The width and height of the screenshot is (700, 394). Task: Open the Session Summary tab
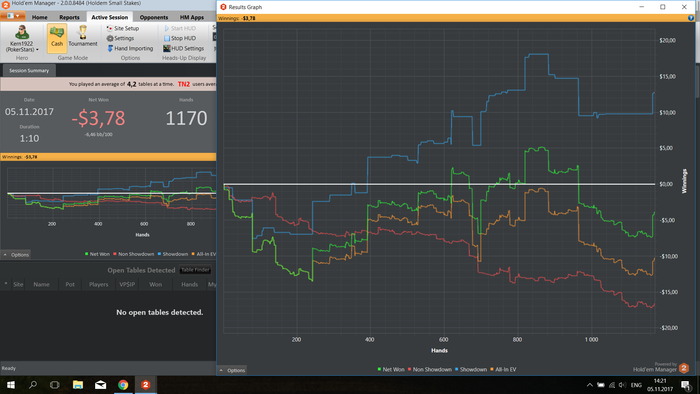pyautogui.click(x=29, y=71)
